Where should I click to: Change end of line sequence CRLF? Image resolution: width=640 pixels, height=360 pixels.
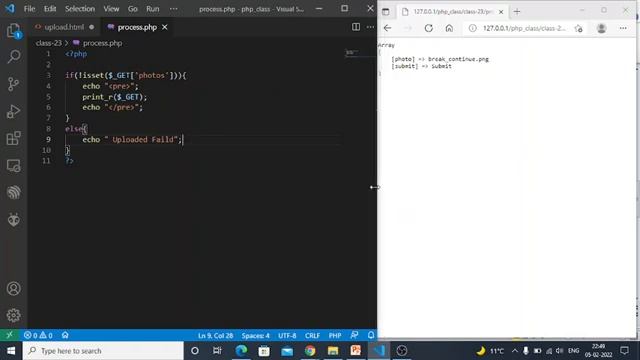(x=312, y=336)
